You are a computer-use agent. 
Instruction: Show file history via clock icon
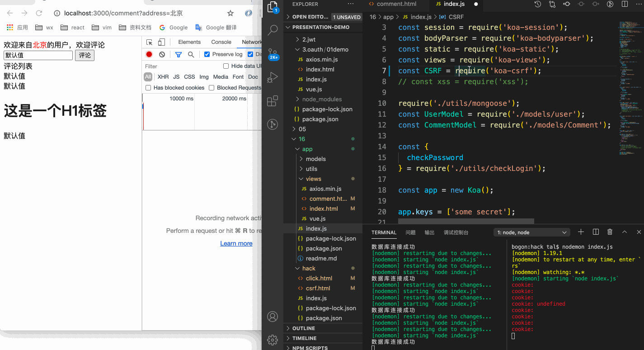click(538, 4)
